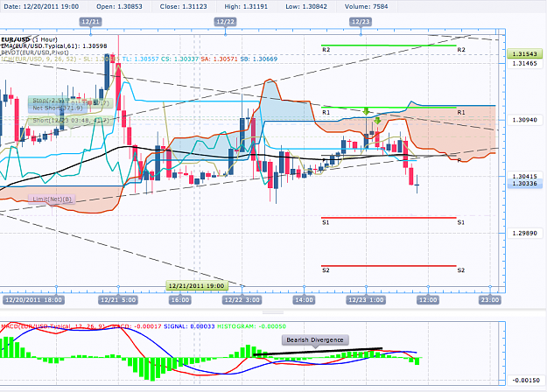This screenshot has width=547, height=392.
Task: Click the 12/22 date marker at top
Action: point(225,22)
